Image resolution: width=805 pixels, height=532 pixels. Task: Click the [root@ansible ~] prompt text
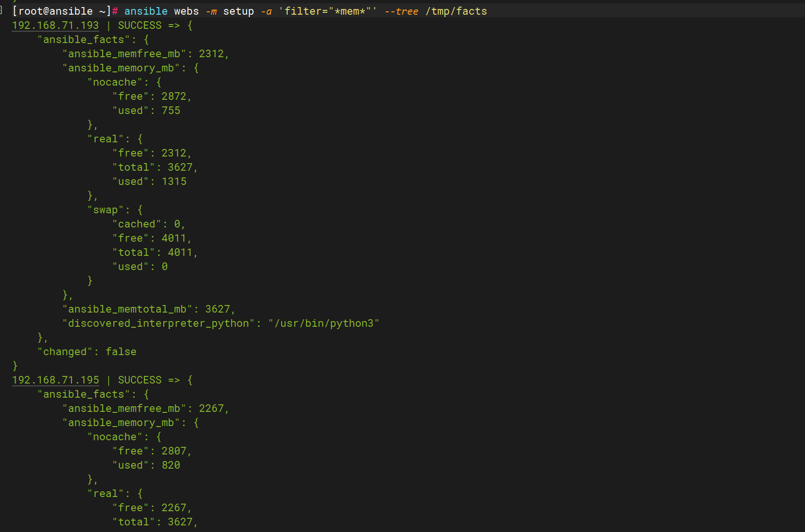click(62, 11)
